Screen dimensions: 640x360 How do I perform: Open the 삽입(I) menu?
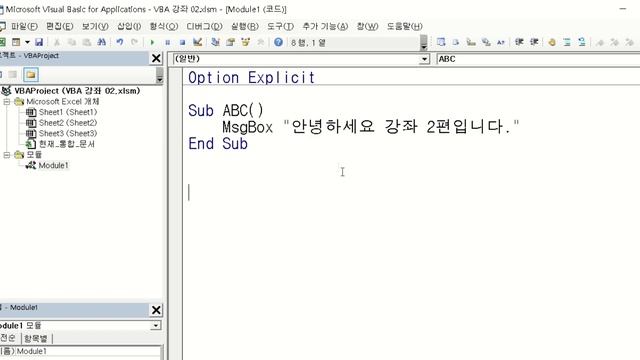pos(129,26)
